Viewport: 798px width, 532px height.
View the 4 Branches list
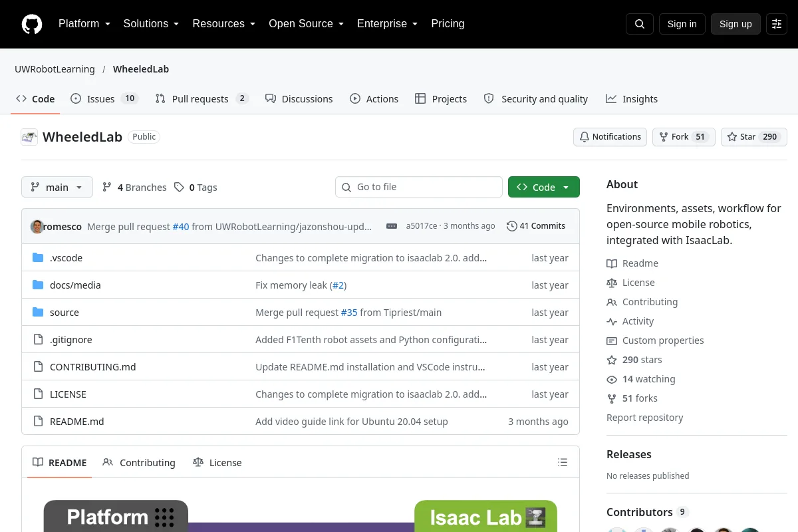tap(134, 188)
